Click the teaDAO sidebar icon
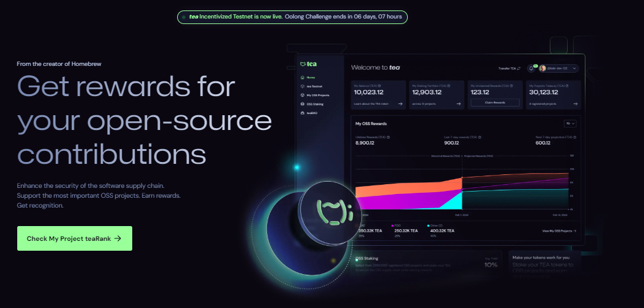The height and width of the screenshot is (308, 644). pyautogui.click(x=302, y=113)
